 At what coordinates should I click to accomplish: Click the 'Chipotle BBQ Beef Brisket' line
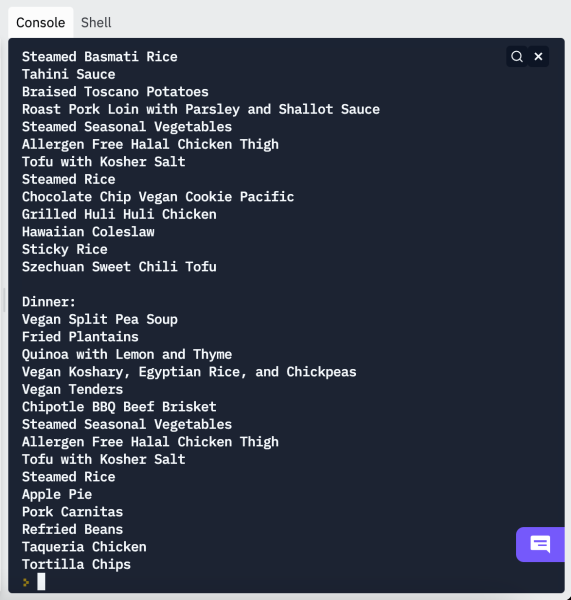pyautogui.click(x=119, y=407)
